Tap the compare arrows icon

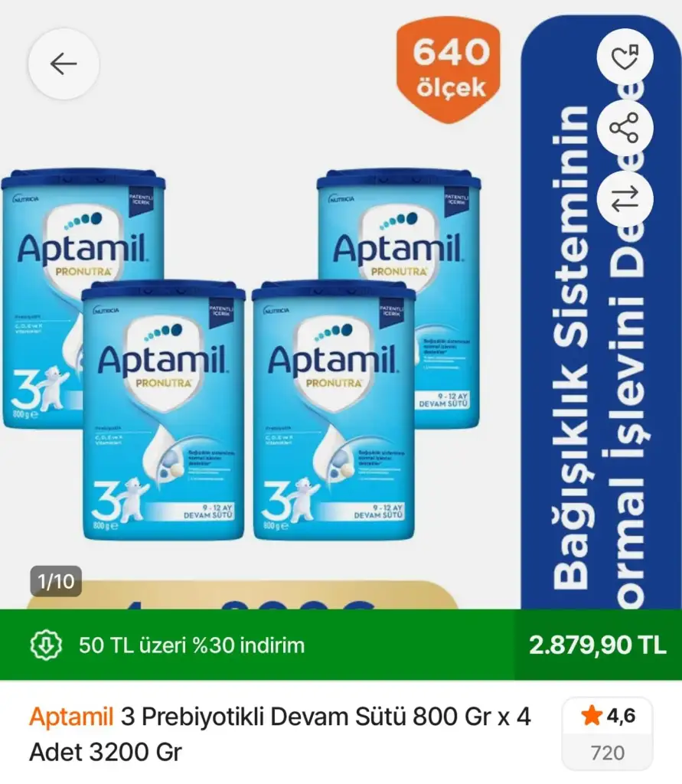625,198
